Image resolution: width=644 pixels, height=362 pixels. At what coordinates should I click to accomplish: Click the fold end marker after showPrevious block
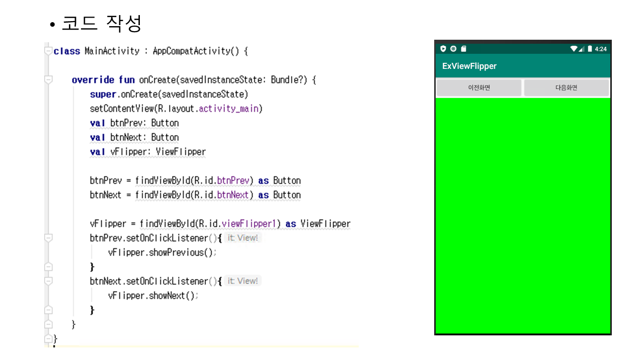click(x=48, y=266)
